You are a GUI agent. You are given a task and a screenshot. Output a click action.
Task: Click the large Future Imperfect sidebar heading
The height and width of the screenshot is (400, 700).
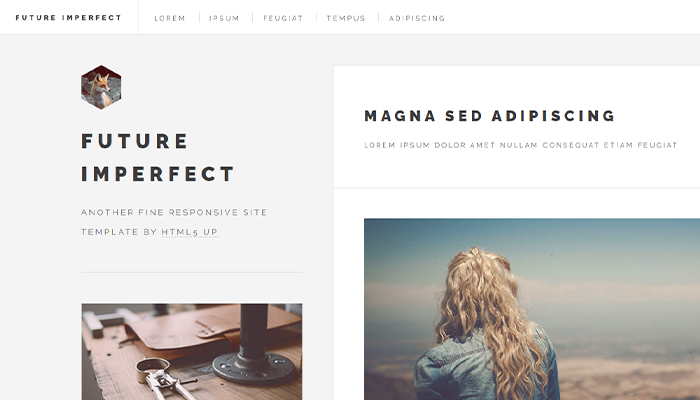click(x=158, y=158)
